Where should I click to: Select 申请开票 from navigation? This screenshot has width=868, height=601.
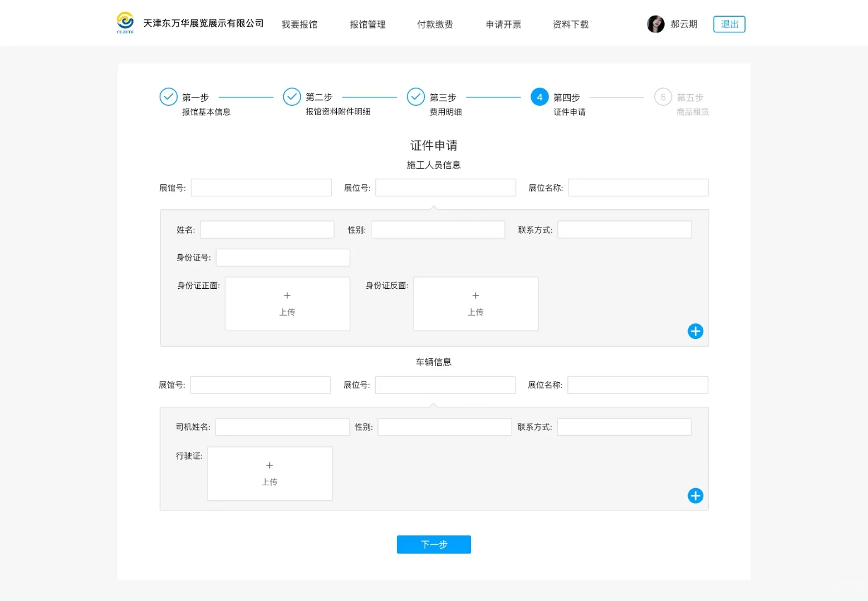coord(503,24)
